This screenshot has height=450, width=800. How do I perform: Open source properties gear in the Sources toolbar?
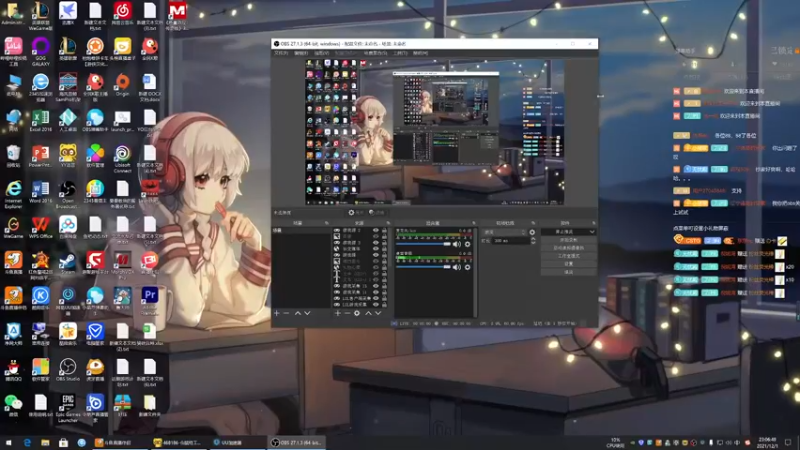pos(357,313)
